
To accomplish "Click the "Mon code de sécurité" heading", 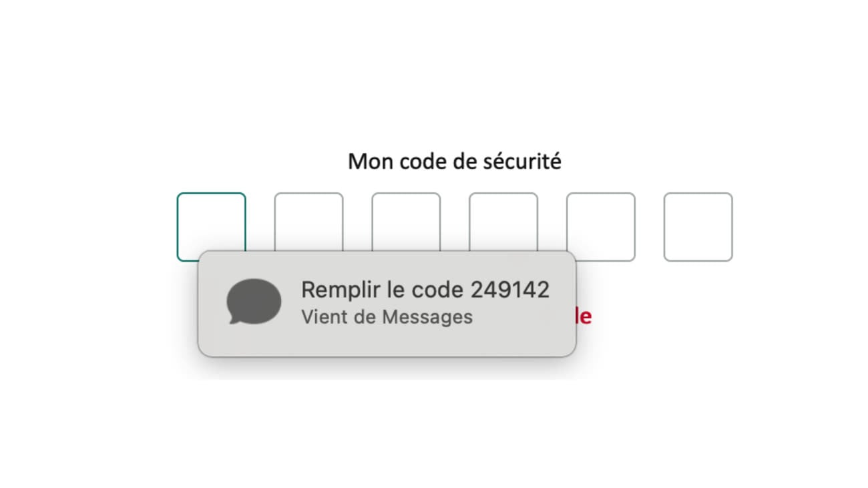I will pyautogui.click(x=455, y=162).
